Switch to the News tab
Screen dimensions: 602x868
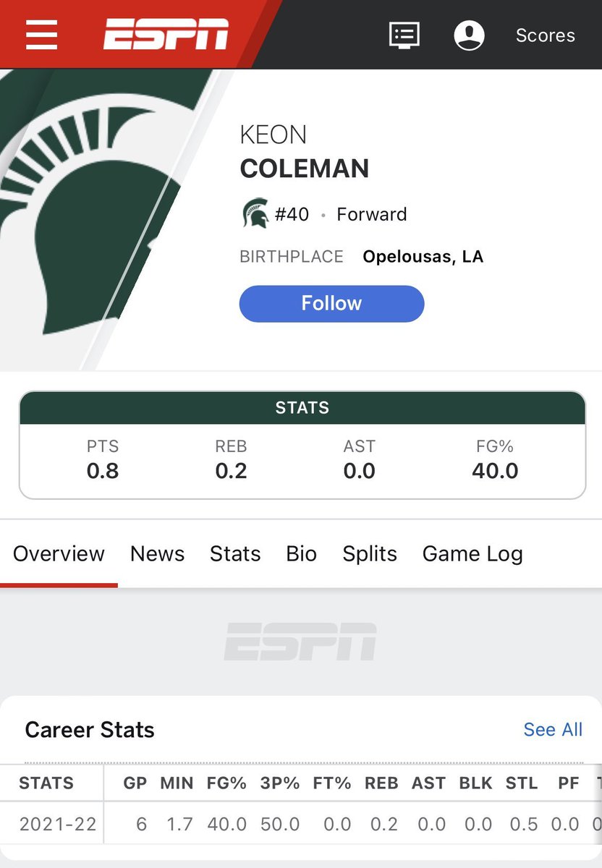coord(157,553)
